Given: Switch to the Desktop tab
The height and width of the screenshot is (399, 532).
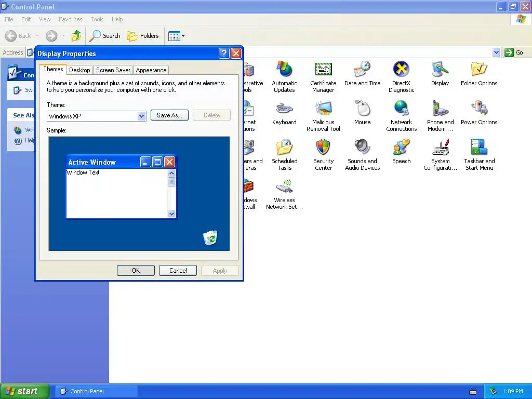Looking at the screenshot, I should pyautogui.click(x=79, y=70).
